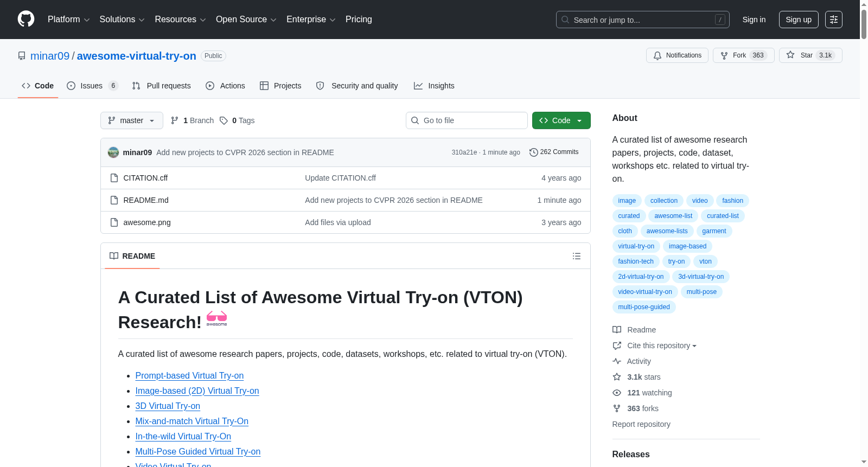Click Sign in
The height and width of the screenshot is (467, 868).
(754, 20)
